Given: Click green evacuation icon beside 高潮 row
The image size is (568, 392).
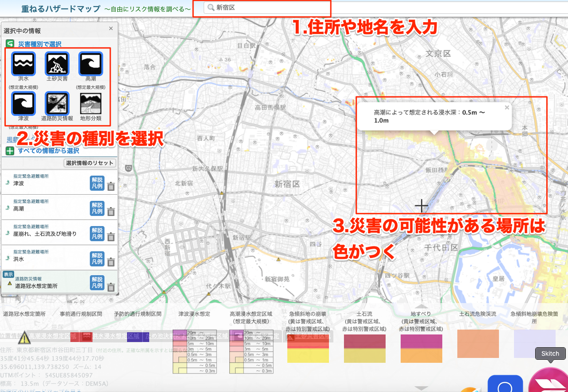Looking at the screenshot, I should point(7,208).
